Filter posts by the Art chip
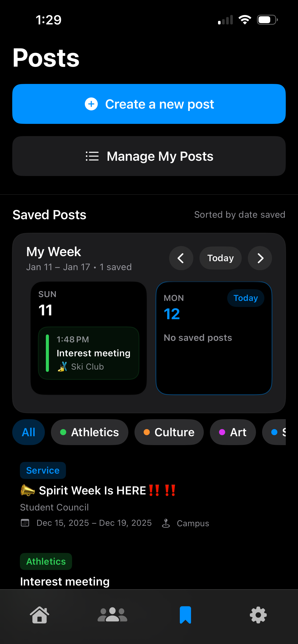Image resolution: width=298 pixels, height=644 pixels. [233, 432]
